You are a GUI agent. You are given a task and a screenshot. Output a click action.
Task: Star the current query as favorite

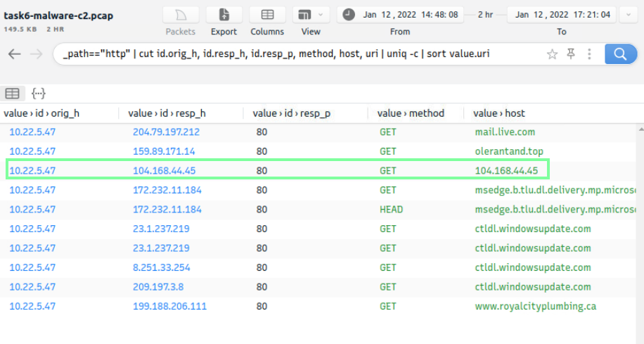(x=552, y=54)
